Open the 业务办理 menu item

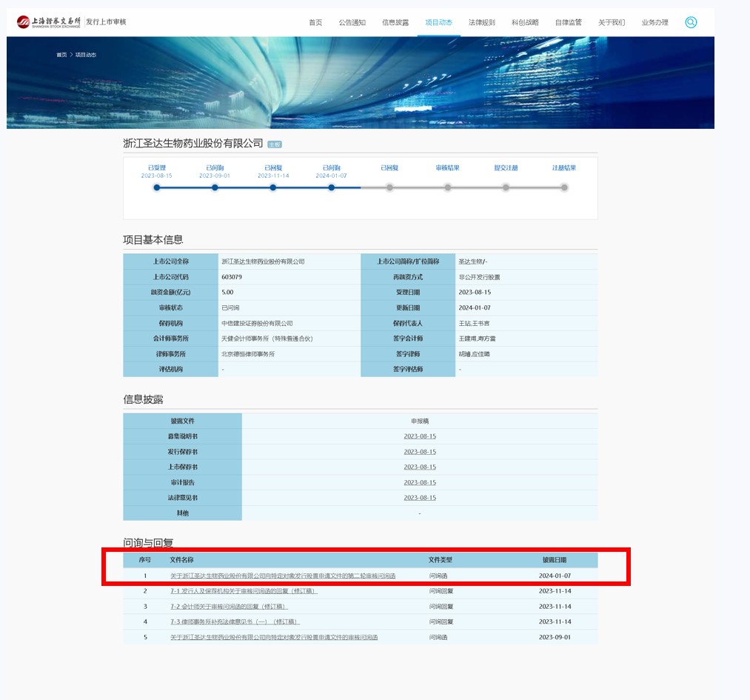(654, 22)
